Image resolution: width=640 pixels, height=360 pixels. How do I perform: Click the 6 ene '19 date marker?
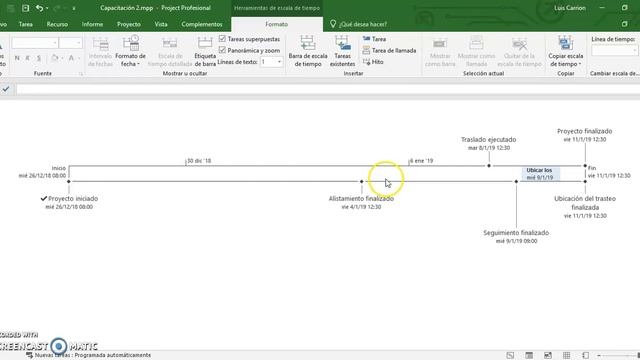point(421,161)
